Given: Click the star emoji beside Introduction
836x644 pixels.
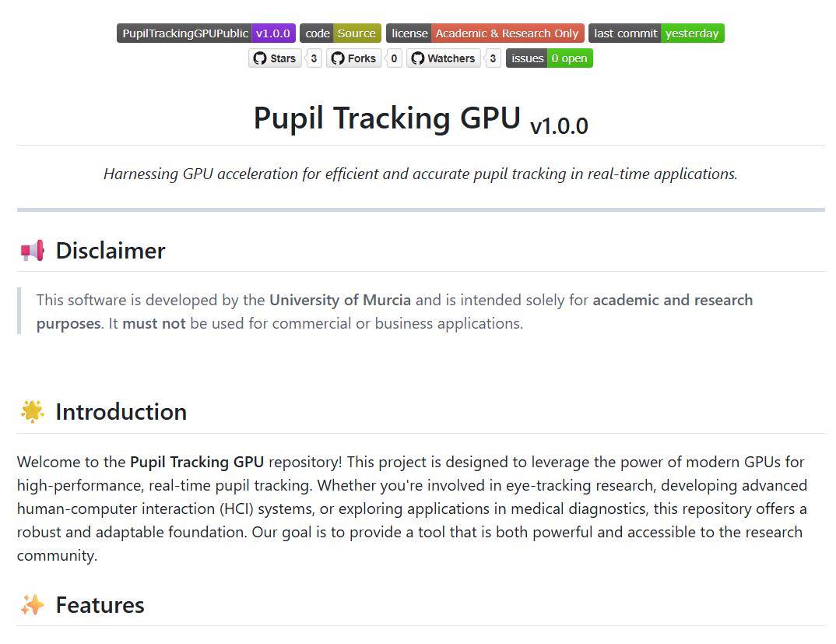Looking at the screenshot, I should 32,412.
